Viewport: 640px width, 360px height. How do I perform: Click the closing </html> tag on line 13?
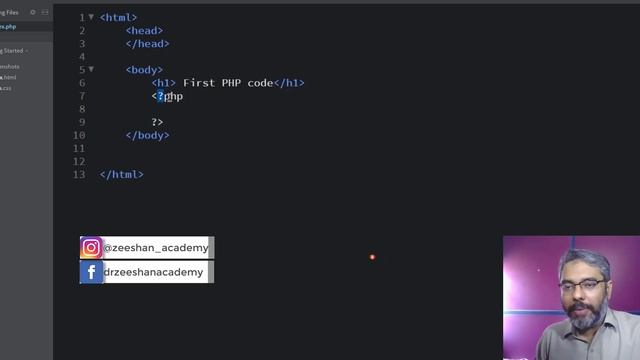click(122, 175)
